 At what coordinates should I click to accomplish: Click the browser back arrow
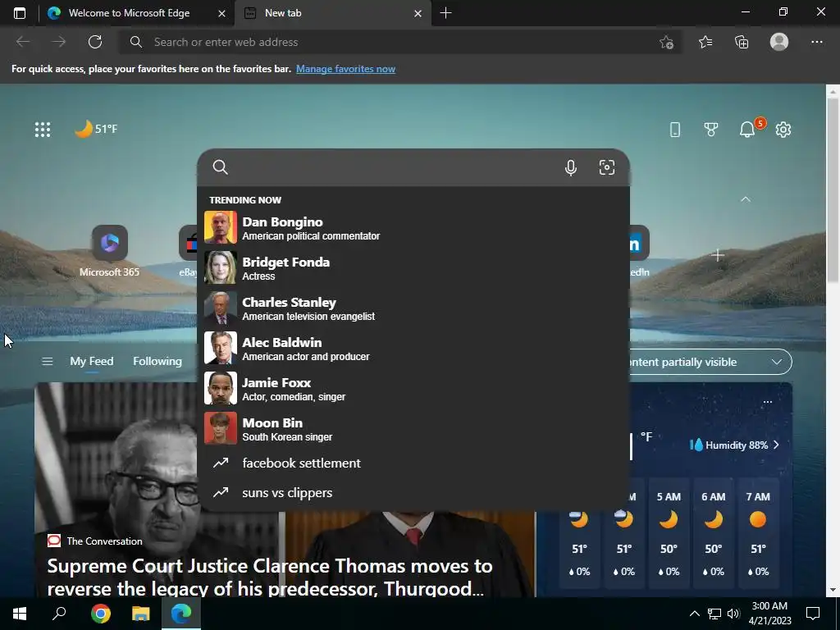click(x=23, y=42)
